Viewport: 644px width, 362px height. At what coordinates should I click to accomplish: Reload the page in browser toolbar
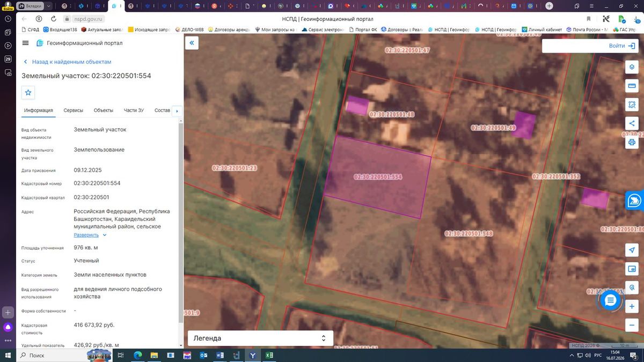(53, 19)
